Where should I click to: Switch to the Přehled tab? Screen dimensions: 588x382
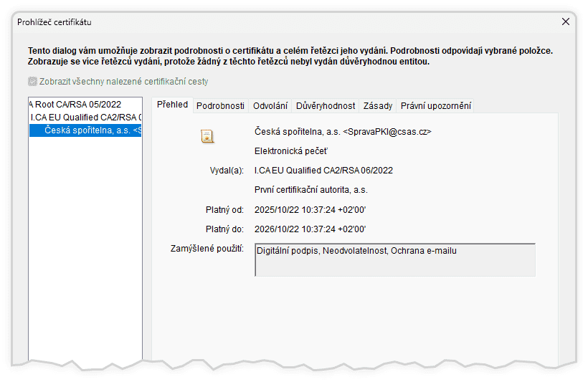(x=173, y=105)
